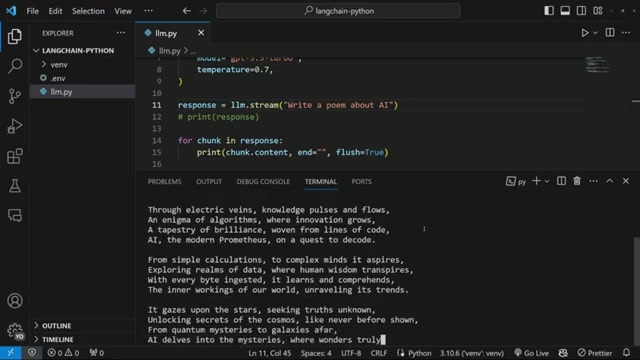Click the Prettier status item
The image size is (640, 360).
[x=595, y=353]
